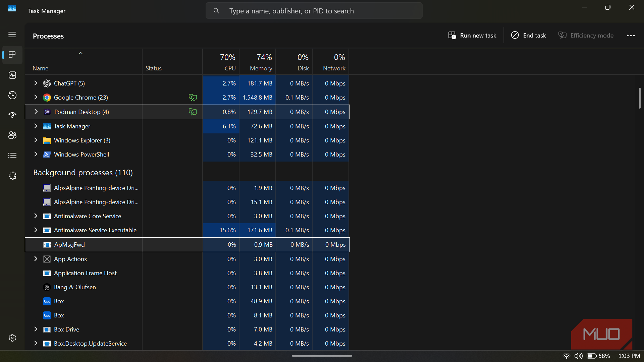
Task: Click the clock showing 1:03 PM
Action: 629,356
